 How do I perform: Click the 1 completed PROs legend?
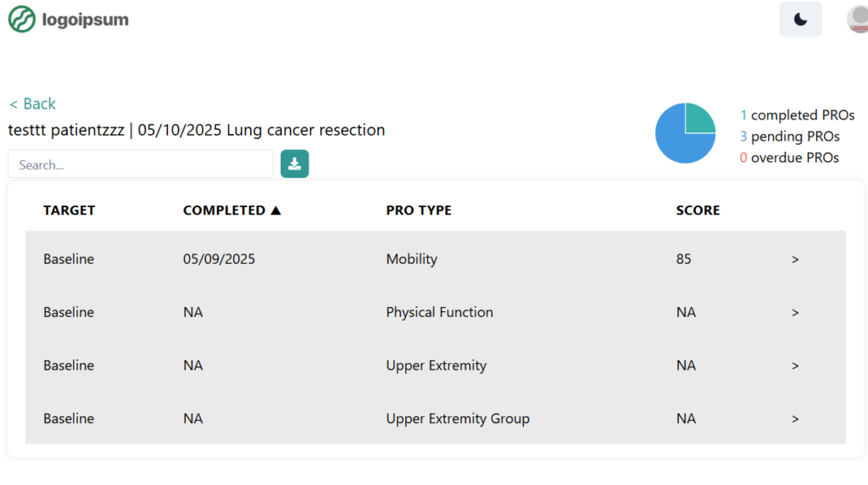click(x=797, y=115)
